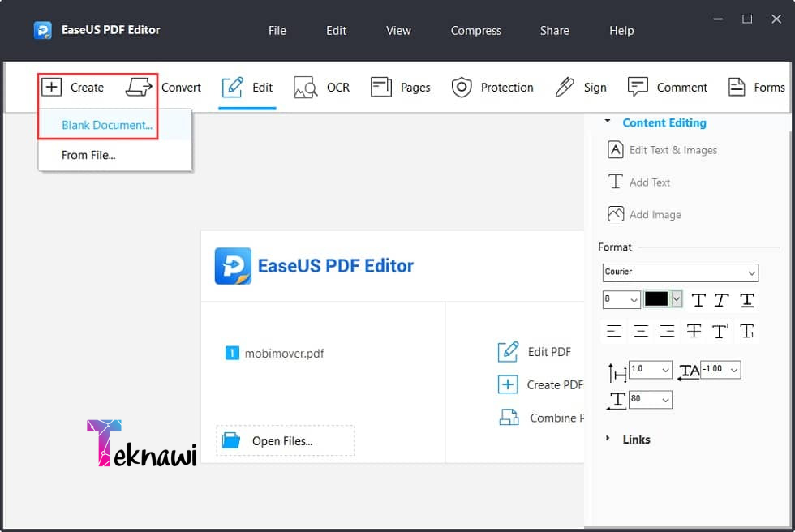Screen dimensions: 795x532
Task: Open the horizontal scaling 80 dropdown
Action: click(651, 400)
